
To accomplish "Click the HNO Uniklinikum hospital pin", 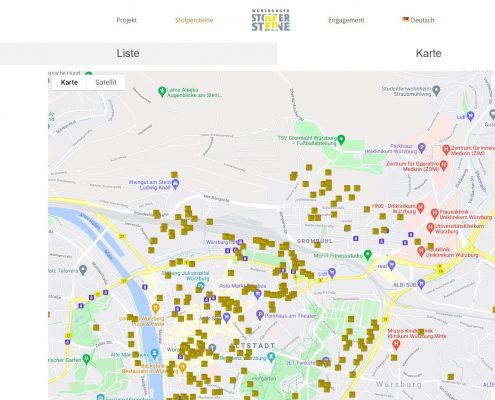I will [x=421, y=208].
